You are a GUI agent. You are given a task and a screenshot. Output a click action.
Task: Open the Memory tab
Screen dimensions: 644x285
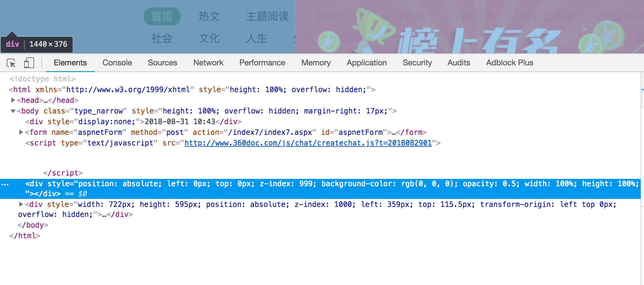[x=316, y=63]
